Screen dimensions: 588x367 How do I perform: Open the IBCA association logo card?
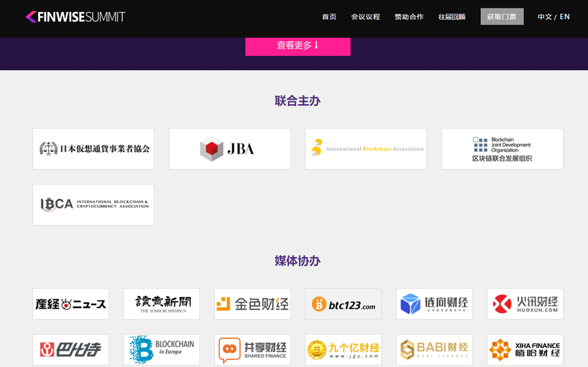click(93, 204)
